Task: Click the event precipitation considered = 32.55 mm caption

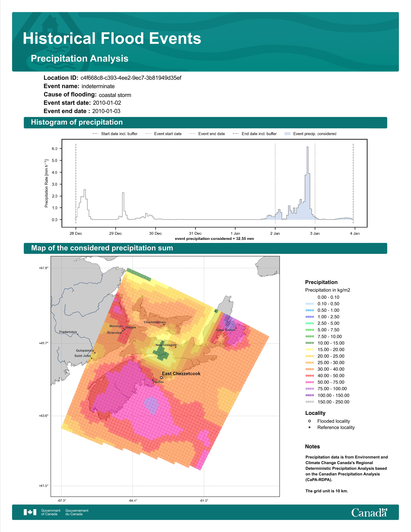Action: [x=214, y=239]
